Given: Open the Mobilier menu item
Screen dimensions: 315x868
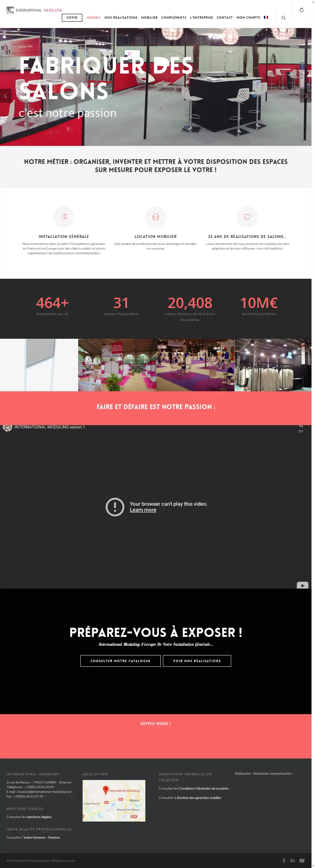Looking at the screenshot, I should [149, 18].
